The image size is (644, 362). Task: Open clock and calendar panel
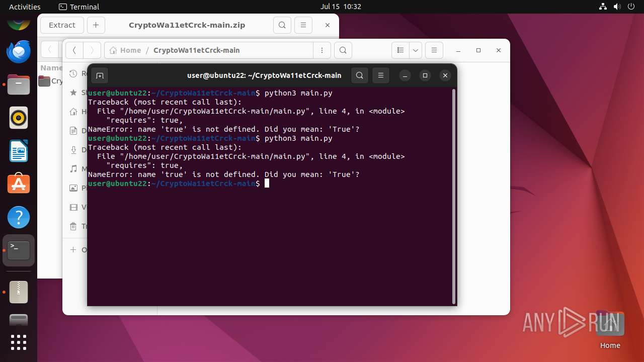341,7
